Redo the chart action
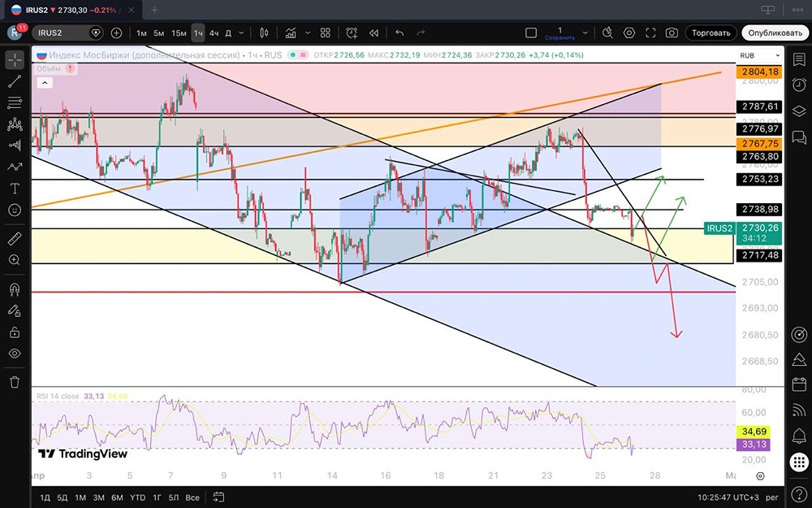The height and width of the screenshot is (508, 812). pyautogui.click(x=421, y=33)
